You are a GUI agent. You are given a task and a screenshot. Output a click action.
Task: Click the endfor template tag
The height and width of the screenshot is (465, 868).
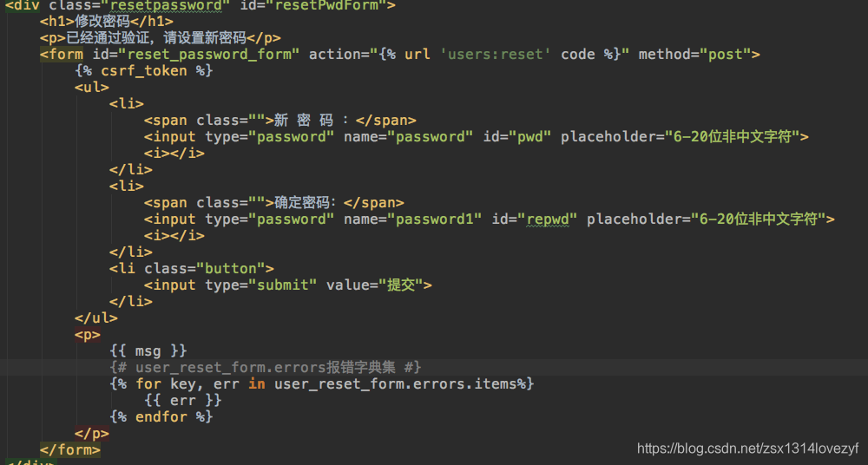pos(161,416)
